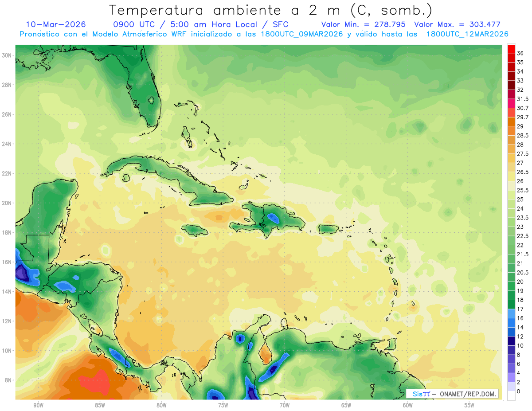Click the '90W' longitude label
Screen dimensions: 532x411
point(38,405)
